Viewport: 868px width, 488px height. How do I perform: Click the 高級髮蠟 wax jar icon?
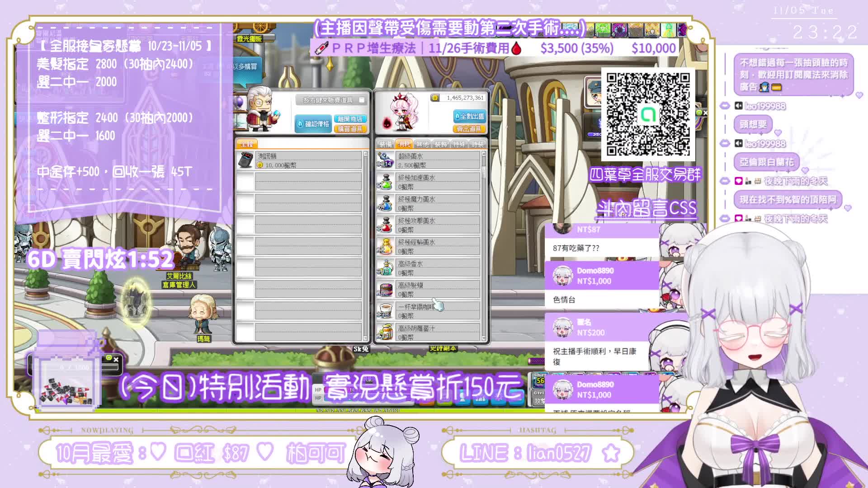385,290
